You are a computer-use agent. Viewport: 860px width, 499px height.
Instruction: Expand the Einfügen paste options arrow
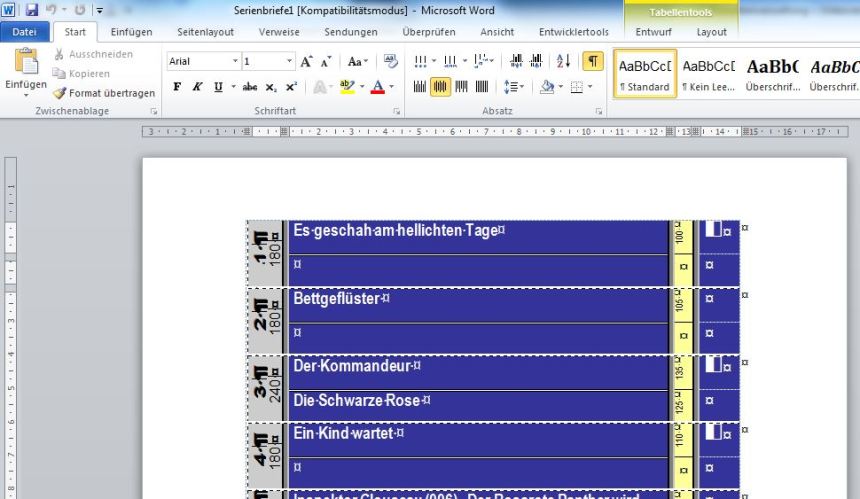point(26,96)
